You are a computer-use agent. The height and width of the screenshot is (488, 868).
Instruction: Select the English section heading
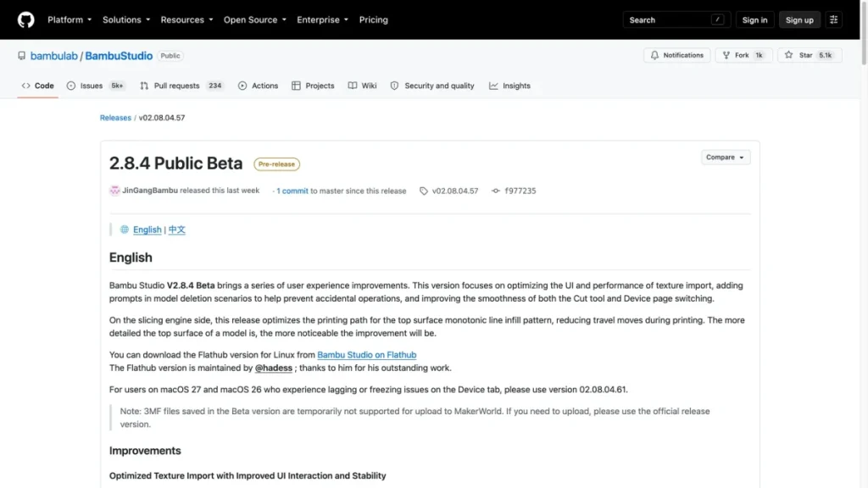(x=131, y=258)
